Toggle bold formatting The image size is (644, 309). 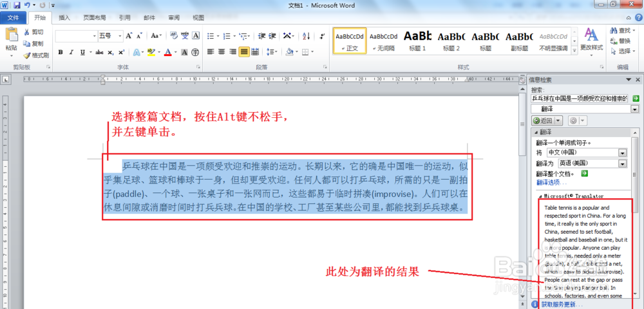tap(61, 52)
